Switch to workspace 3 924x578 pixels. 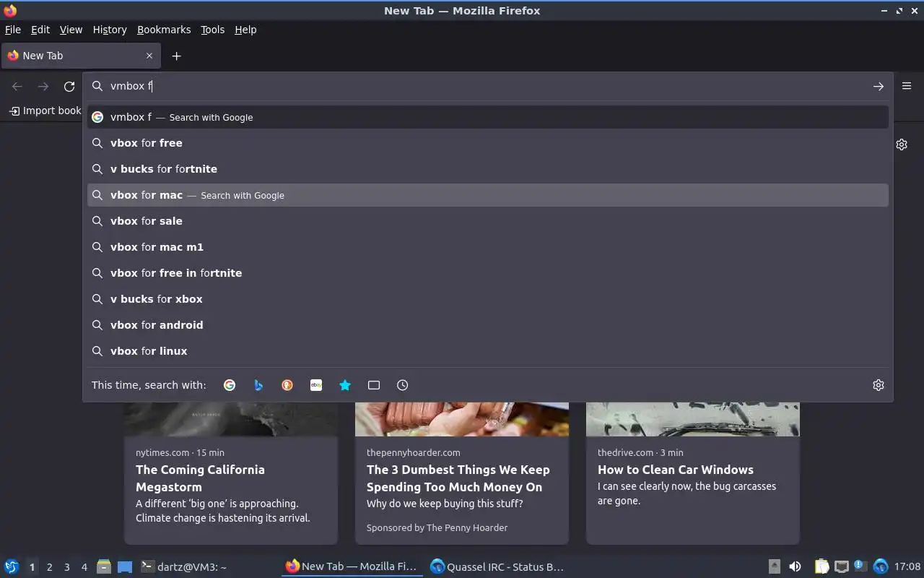66,567
